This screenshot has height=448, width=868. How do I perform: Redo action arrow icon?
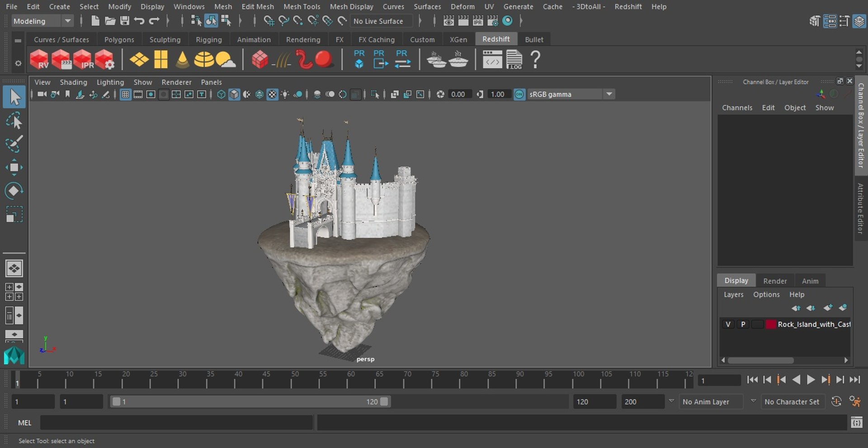(154, 21)
